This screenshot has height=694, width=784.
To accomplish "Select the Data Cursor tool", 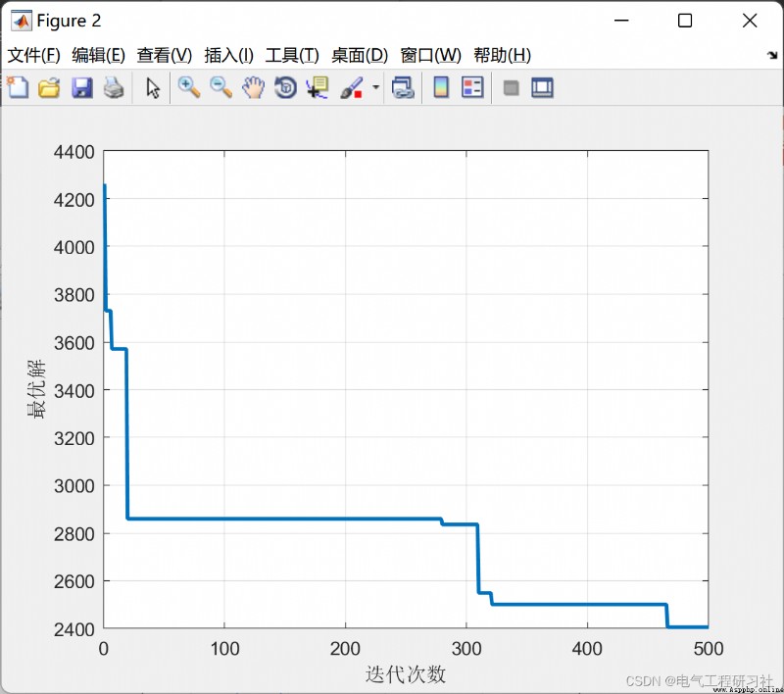I will click(x=318, y=87).
